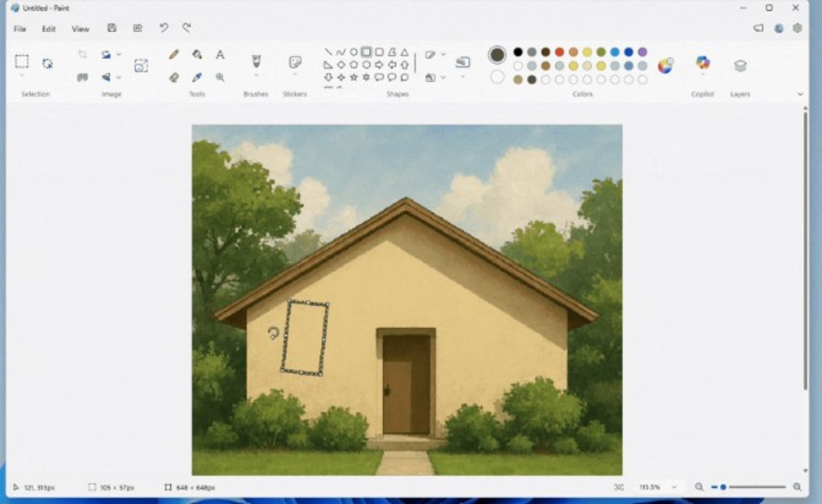Choose the Oval shape
Image resolution: width=822 pixels, height=504 pixels.
[x=354, y=52]
